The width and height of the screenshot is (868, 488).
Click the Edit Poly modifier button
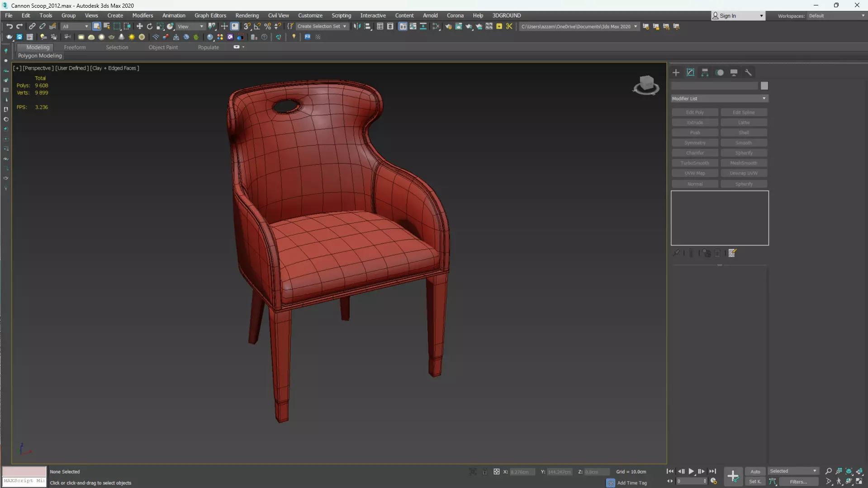click(695, 112)
